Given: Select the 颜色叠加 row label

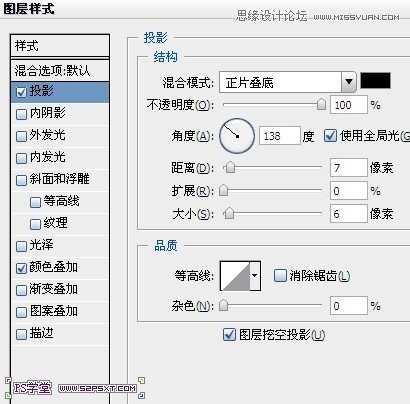Looking at the screenshot, I should pyautogui.click(x=53, y=267).
